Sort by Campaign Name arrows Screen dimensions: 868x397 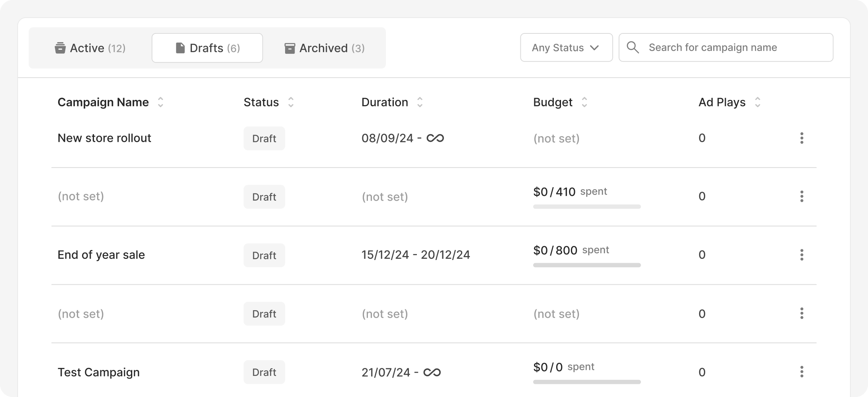160,102
